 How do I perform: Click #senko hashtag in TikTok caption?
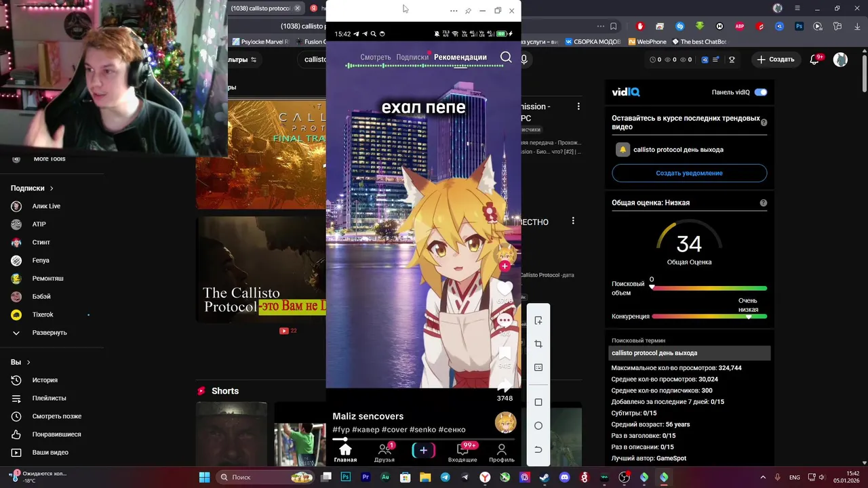(x=422, y=430)
